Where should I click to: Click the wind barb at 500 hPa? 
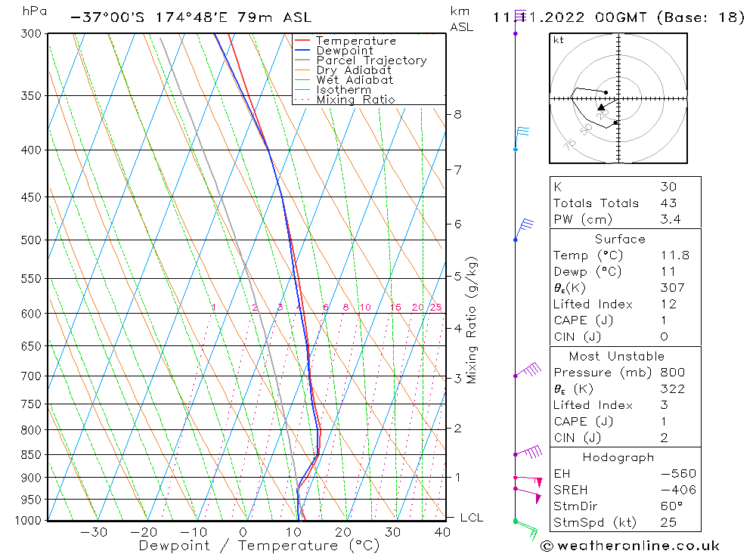524,230
